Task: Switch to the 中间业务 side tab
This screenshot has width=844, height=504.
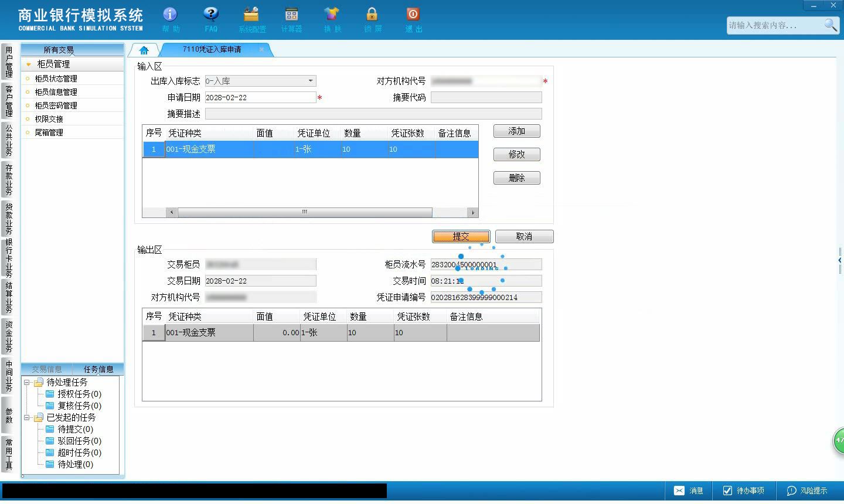Action: [9, 376]
